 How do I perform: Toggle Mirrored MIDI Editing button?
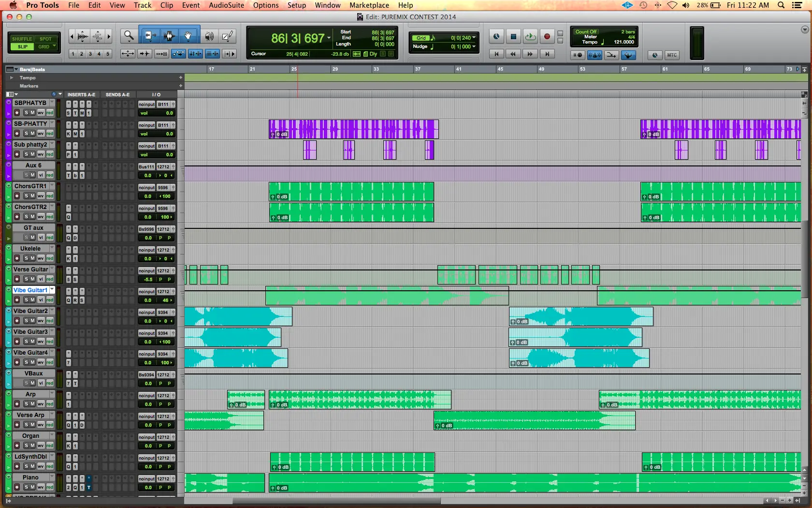click(161, 54)
